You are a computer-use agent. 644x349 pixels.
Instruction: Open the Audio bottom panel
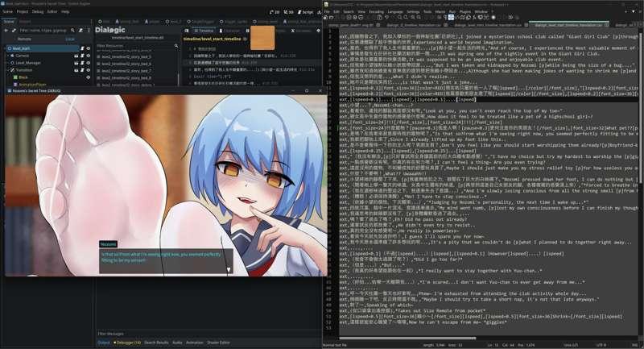177,343
